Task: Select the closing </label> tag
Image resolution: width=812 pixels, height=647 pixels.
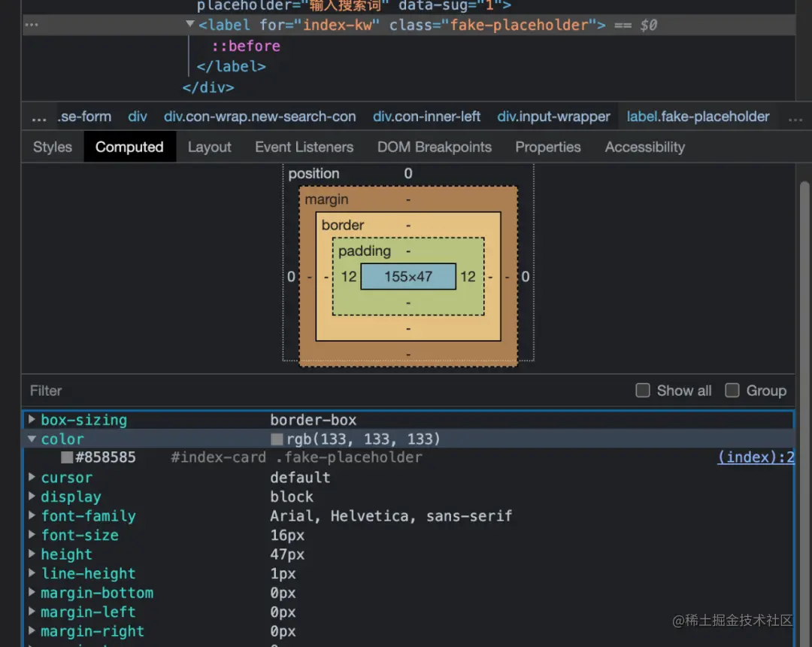Action: [231, 67]
